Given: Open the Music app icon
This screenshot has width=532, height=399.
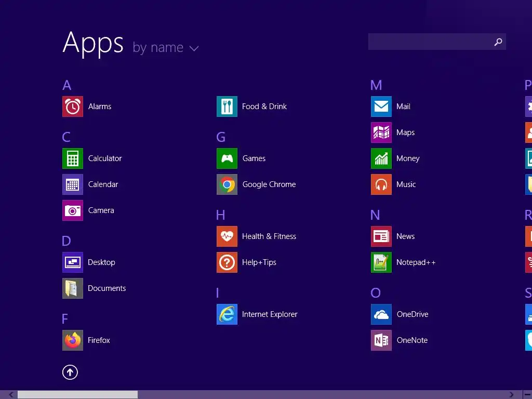Looking at the screenshot, I should (381, 184).
